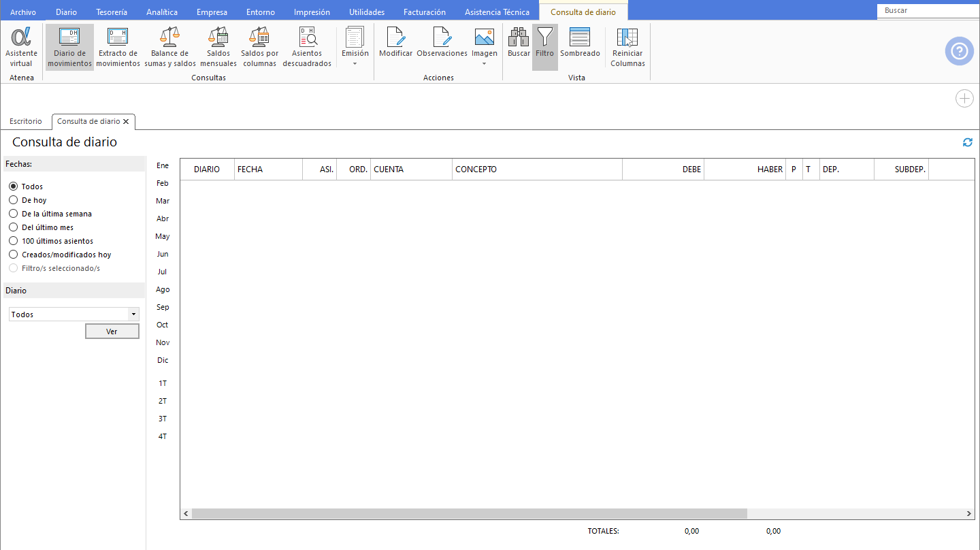Open the Impresión ribbon tab

pos(312,12)
